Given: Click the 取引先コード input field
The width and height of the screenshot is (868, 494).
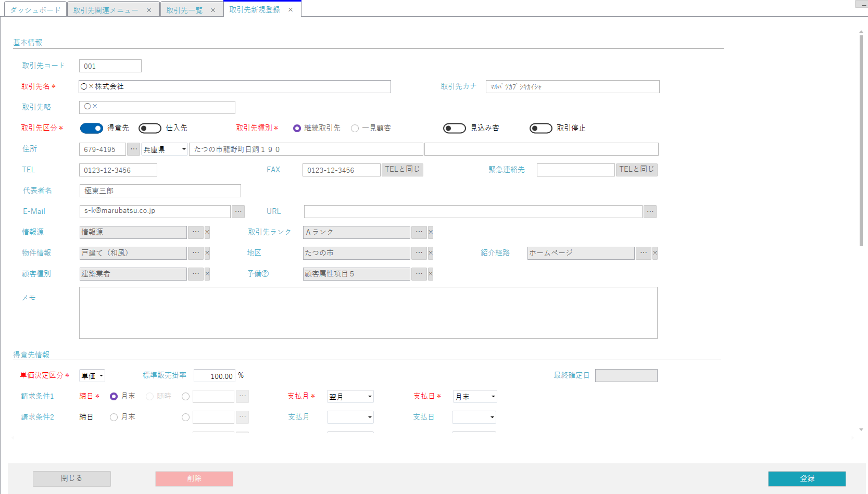Looking at the screenshot, I should pos(110,66).
